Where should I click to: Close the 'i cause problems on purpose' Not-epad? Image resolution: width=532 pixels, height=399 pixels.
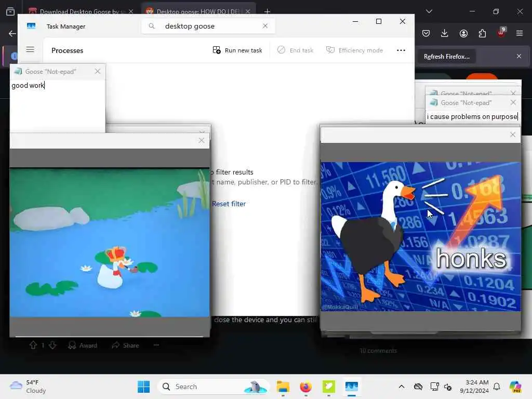513,102
